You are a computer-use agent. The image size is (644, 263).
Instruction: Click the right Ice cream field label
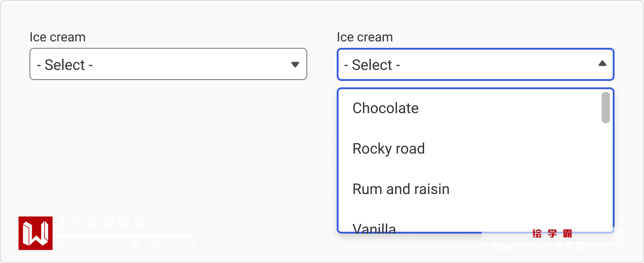pos(365,37)
